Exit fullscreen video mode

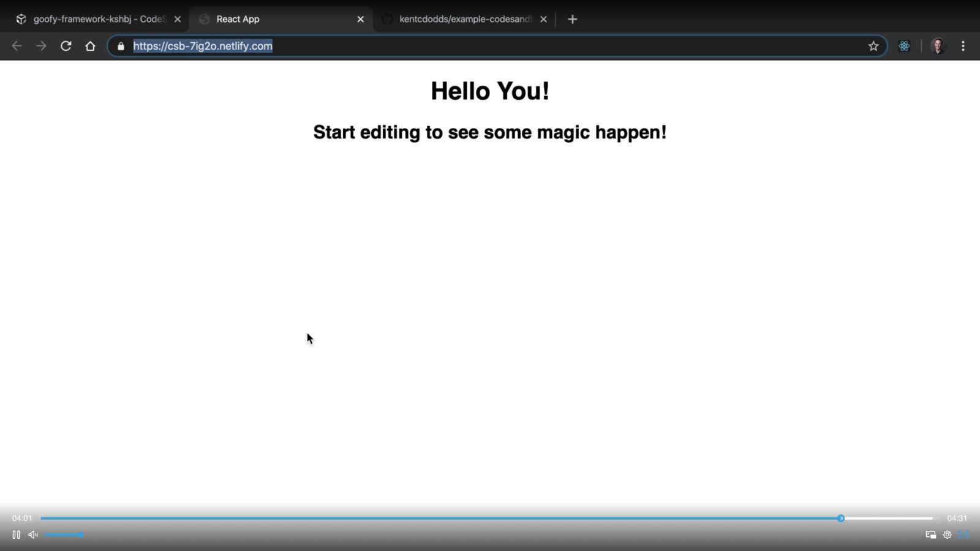[x=963, y=534]
